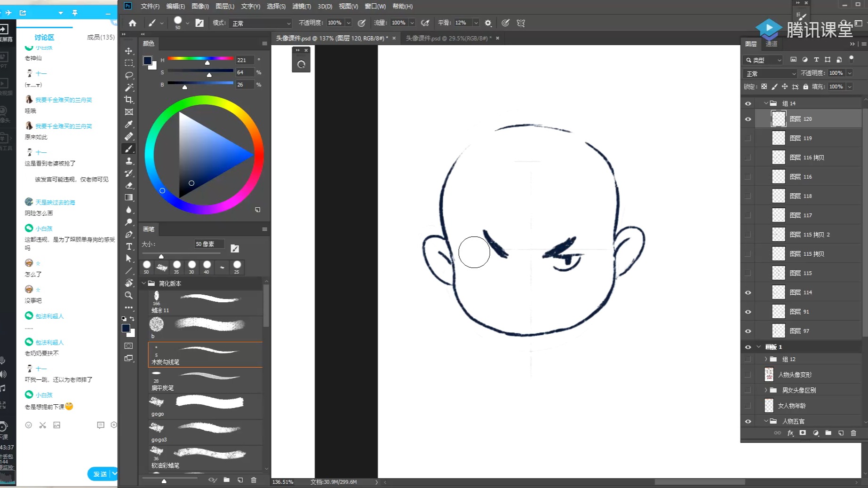Open brush settings panel icon in options bar
Image resolution: width=868 pixels, height=488 pixels.
(199, 23)
